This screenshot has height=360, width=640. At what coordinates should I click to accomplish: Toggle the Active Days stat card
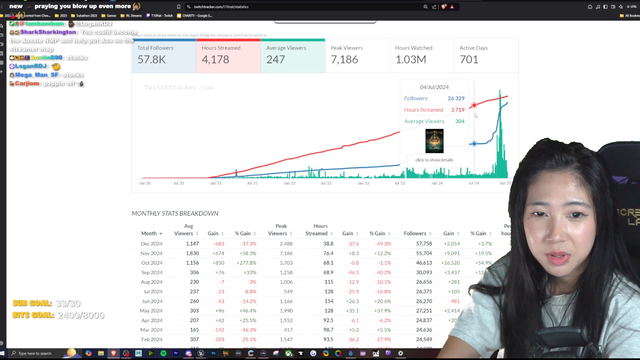pos(486,56)
